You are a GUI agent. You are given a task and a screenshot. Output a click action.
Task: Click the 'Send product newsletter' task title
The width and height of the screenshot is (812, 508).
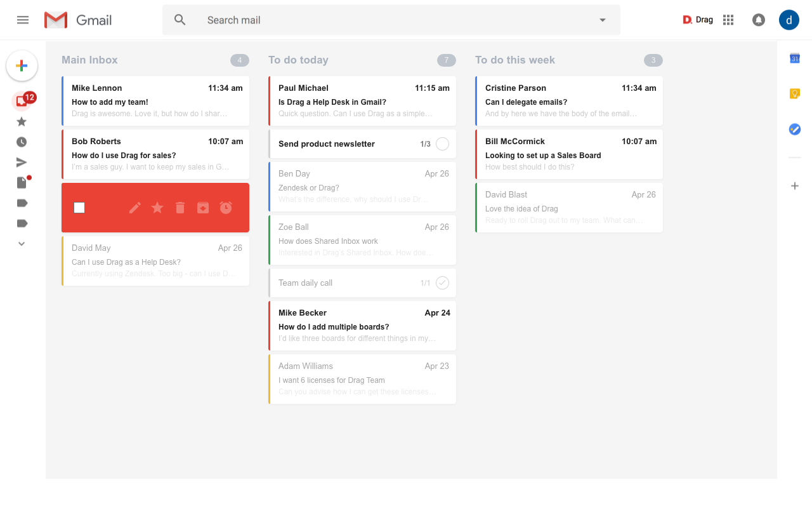click(x=327, y=144)
